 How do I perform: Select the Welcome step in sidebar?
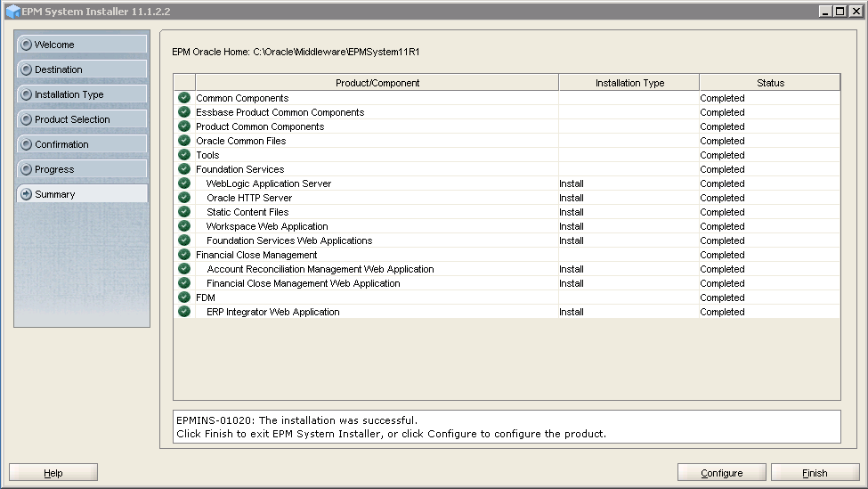(x=82, y=45)
